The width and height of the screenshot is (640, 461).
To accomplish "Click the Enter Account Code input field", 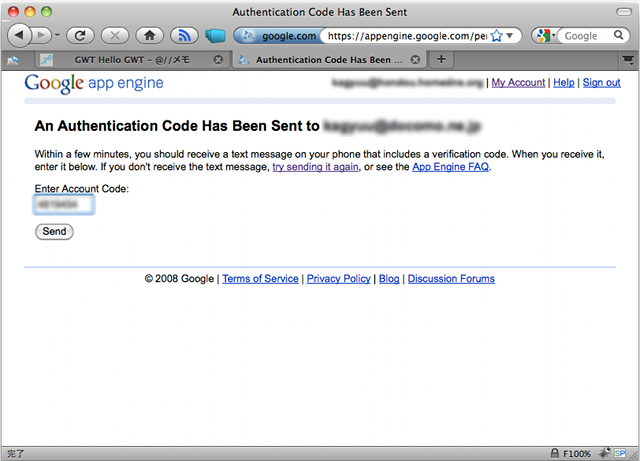I will pos(63,205).
